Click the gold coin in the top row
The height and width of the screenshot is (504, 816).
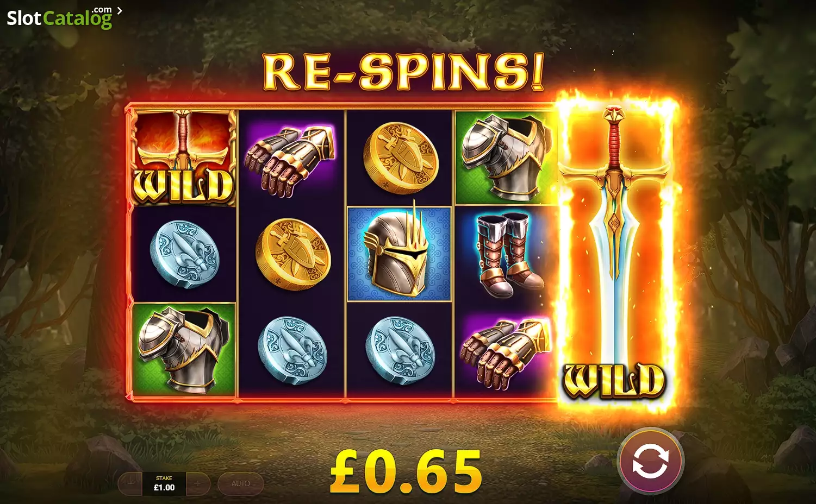click(400, 158)
